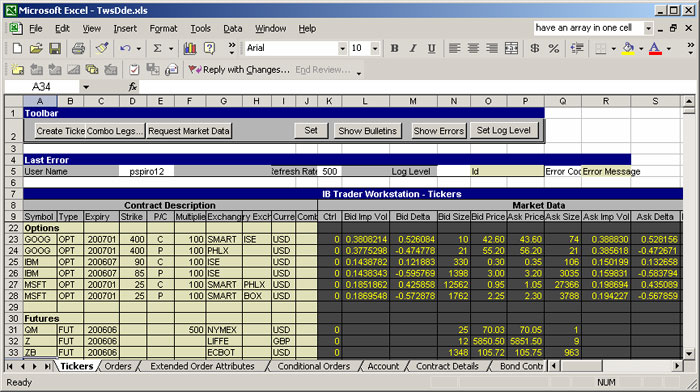Switch to the Orders sheet tab

tap(118, 366)
